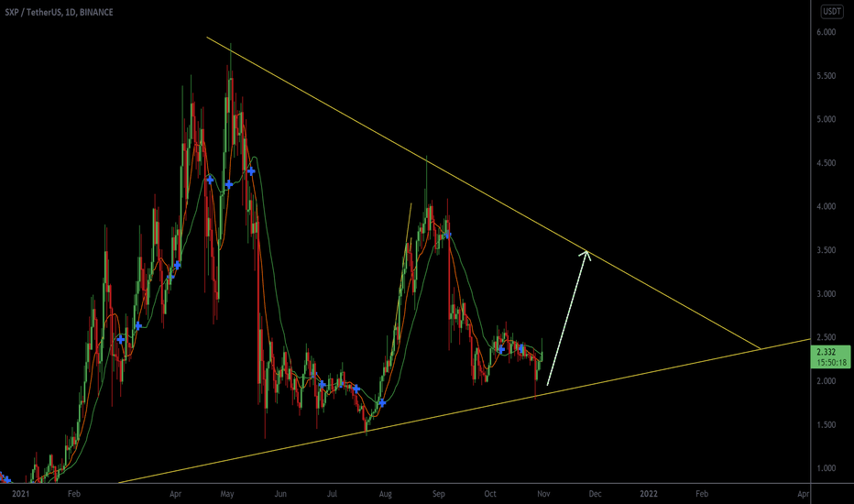The height and width of the screenshot is (504, 854).
Task: Click the 5.500 price axis label
Action: [826, 76]
